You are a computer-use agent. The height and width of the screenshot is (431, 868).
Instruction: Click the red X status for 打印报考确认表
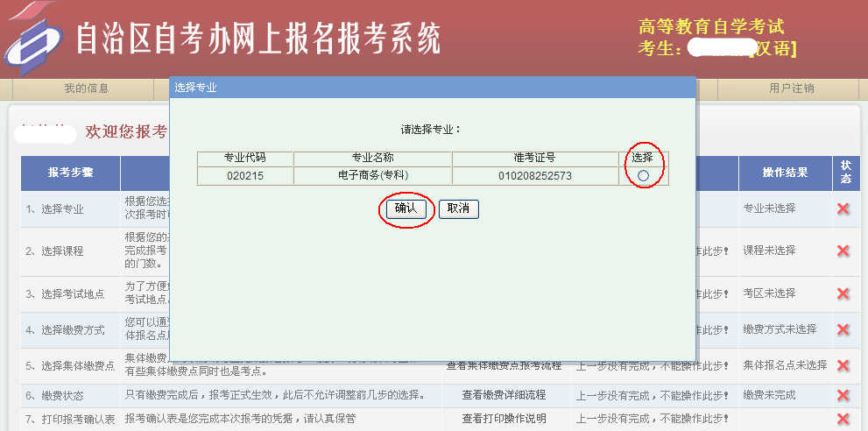click(843, 419)
